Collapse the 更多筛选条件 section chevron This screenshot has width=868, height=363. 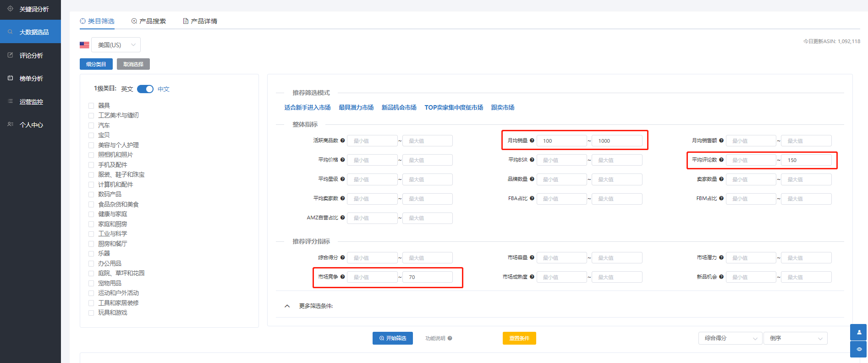287,306
